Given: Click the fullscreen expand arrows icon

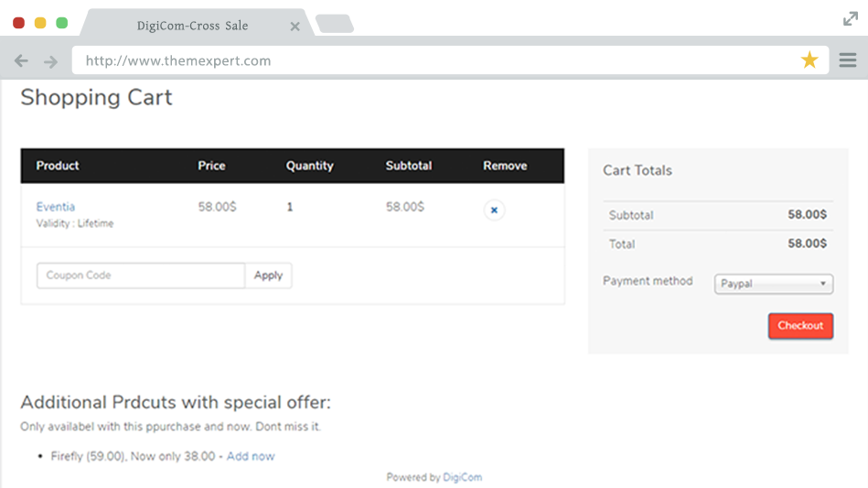Looking at the screenshot, I should 851,19.
